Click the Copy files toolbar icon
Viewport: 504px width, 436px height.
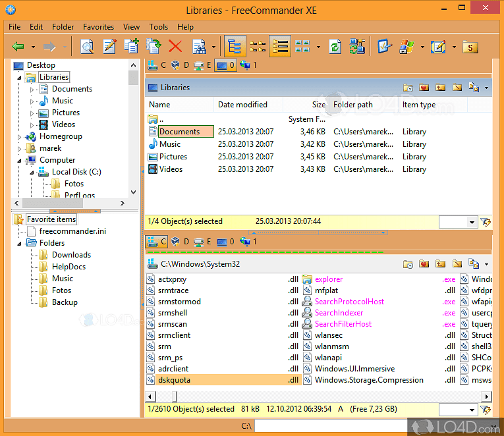click(132, 46)
